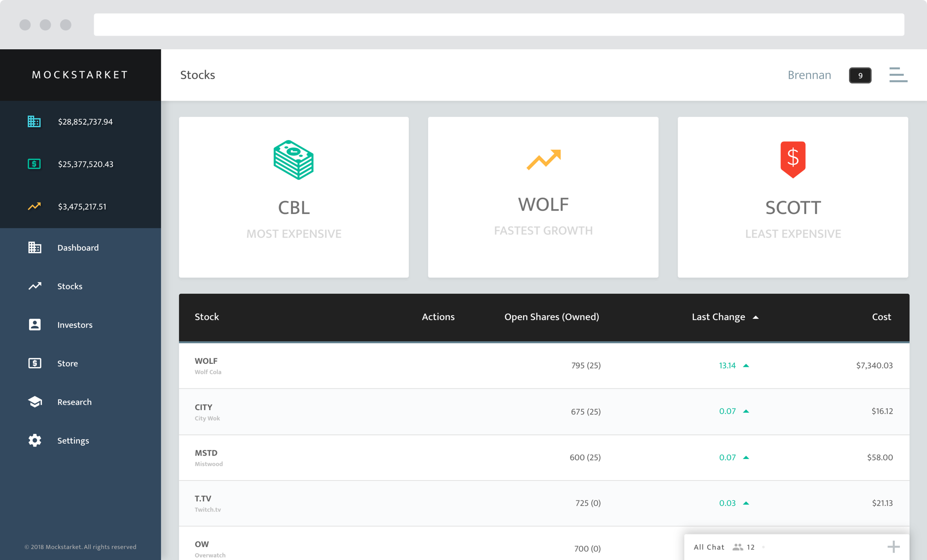Sort table by Open Shares (Owned)
Viewport: 927px width, 560px height.
[x=551, y=317]
